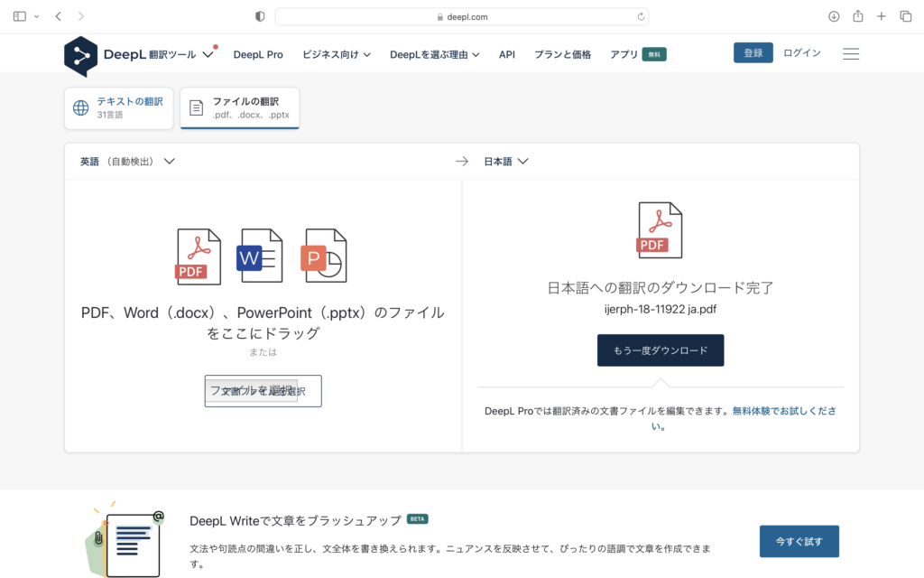Screen dimensions: 924x578
Task: Open the hamburger menu
Action: 851,53
